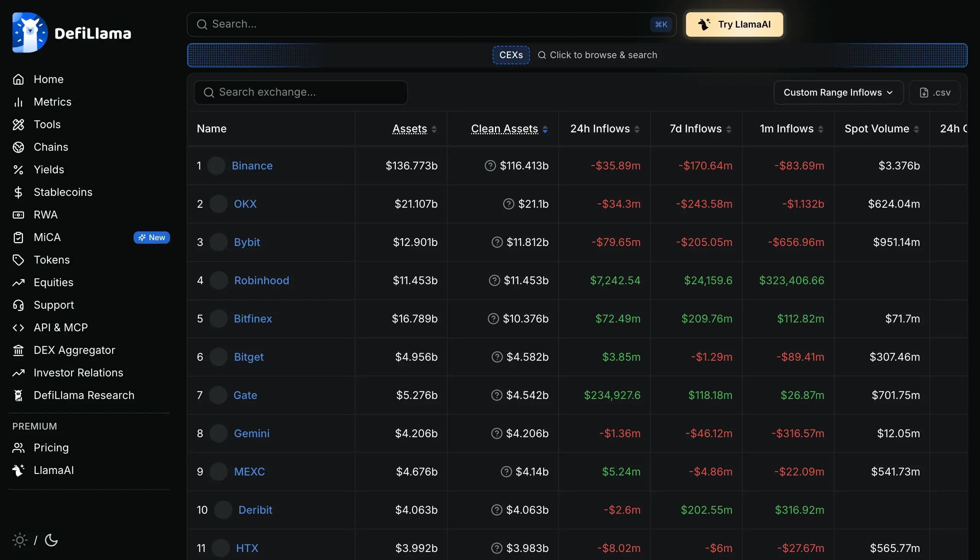Click the Chains globe icon
The image size is (980, 560).
(x=18, y=147)
